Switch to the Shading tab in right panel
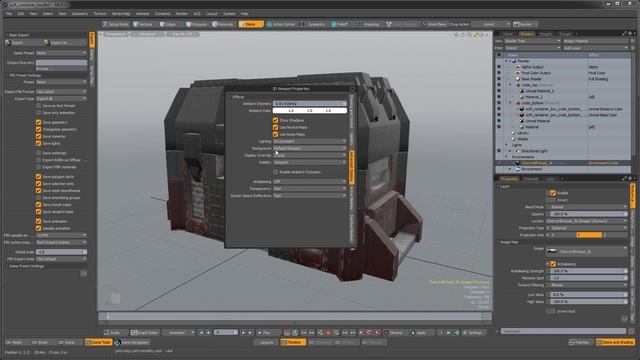 click(x=527, y=34)
